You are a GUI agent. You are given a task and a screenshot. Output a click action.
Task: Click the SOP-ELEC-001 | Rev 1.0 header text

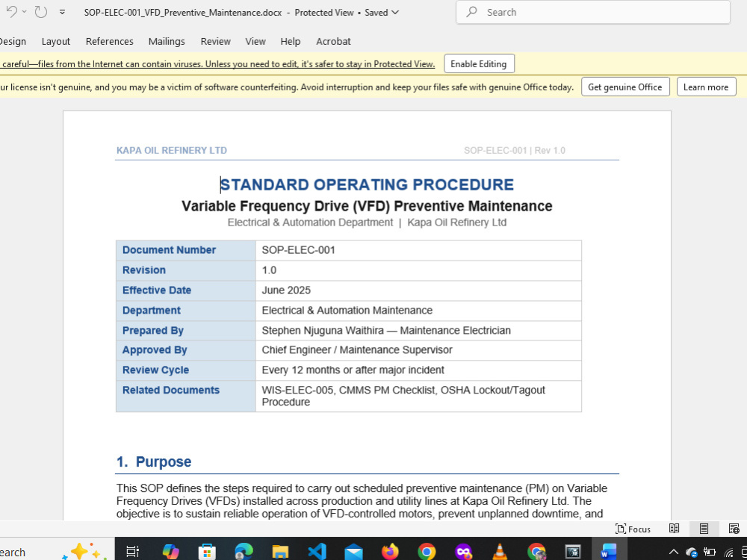tap(515, 151)
